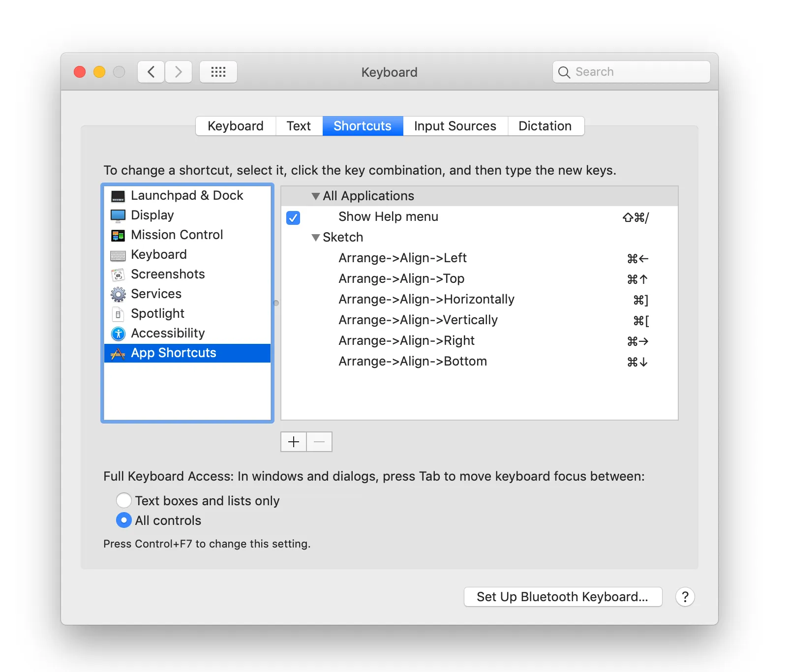Click inside the Search field
Screen dimensions: 788x672
click(631, 71)
